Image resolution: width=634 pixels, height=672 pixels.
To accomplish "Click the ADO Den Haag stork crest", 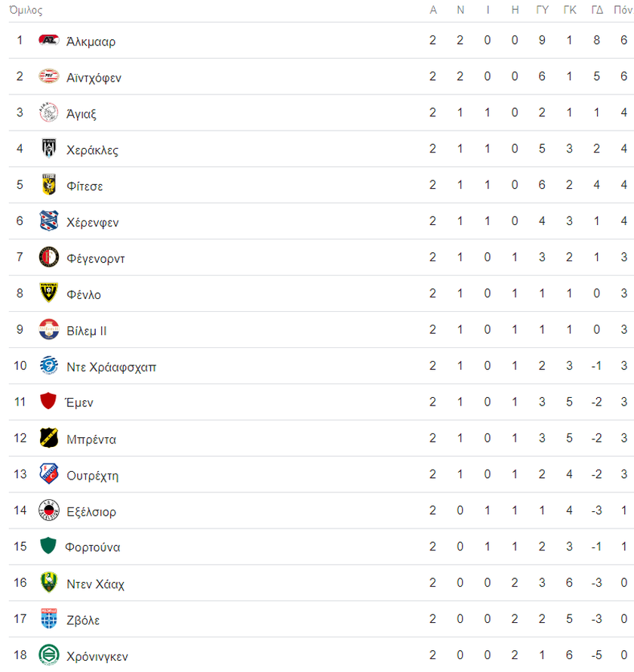I will pyautogui.click(x=48, y=582).
